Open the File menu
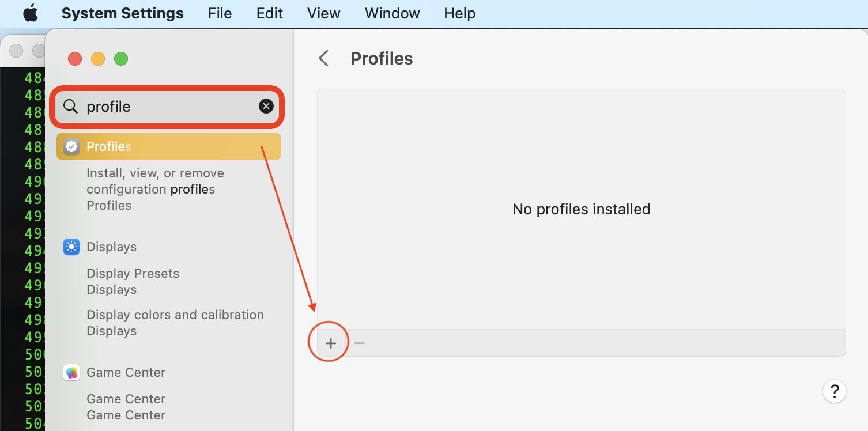The height and width of the screenshot is (431, 868). (220, 13)
